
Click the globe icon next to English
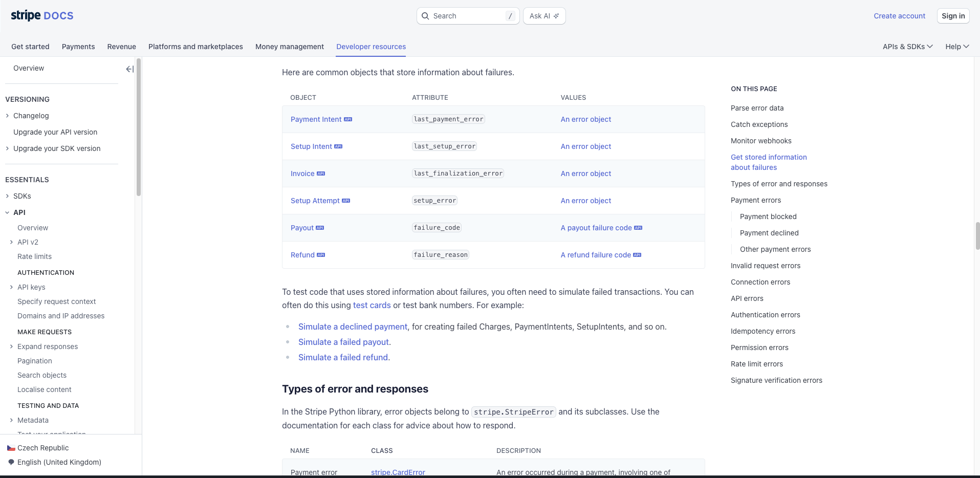click(x=11, y=462)
